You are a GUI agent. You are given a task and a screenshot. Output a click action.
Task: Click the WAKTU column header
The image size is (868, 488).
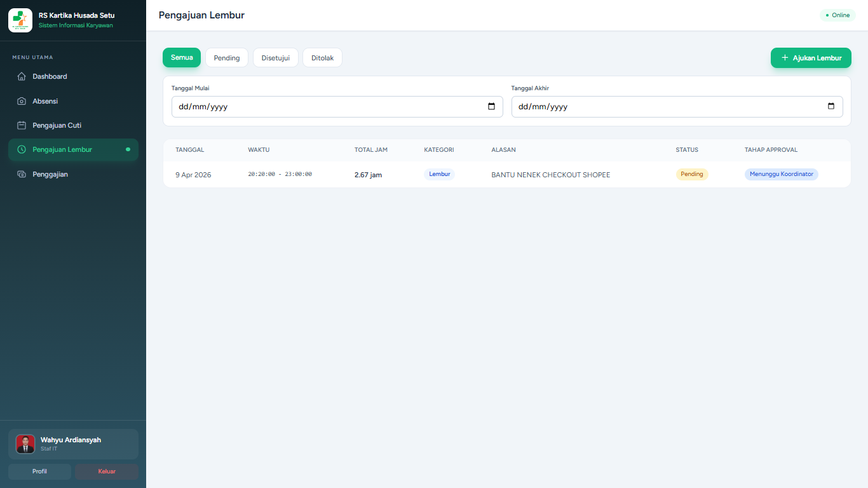[259, 150]
